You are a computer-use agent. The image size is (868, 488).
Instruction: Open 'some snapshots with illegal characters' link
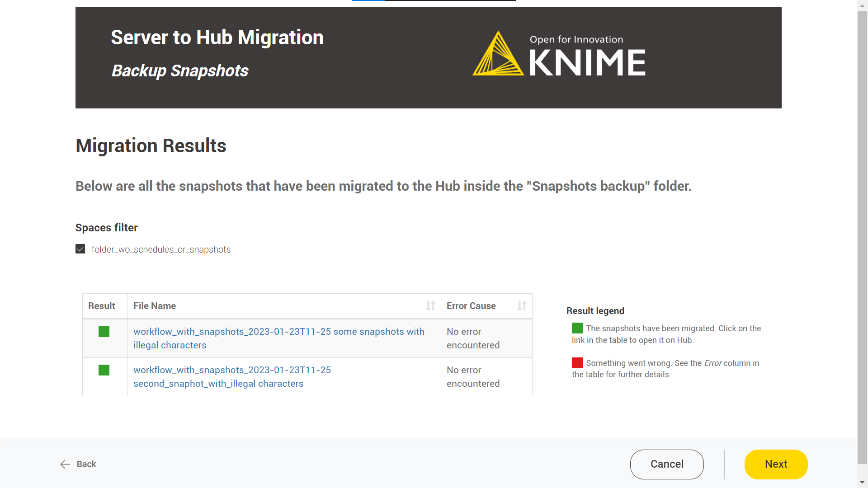click(x=279, y=338)
